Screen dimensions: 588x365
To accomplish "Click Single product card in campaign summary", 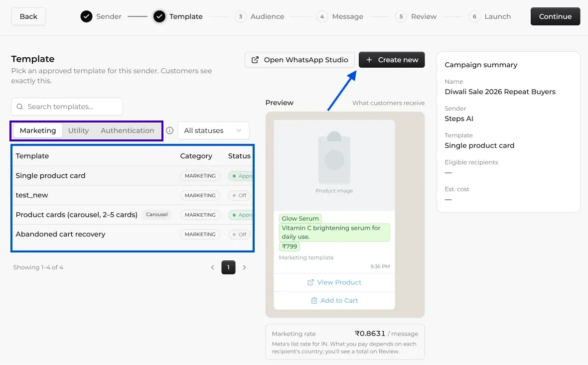I will point(479,146).
